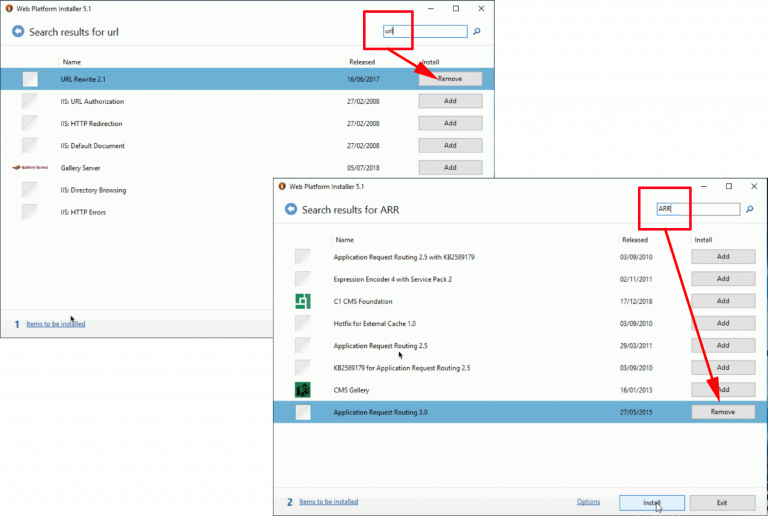Click the Gallery Server logo icon

pyautogui.click(x=30, y=167)
